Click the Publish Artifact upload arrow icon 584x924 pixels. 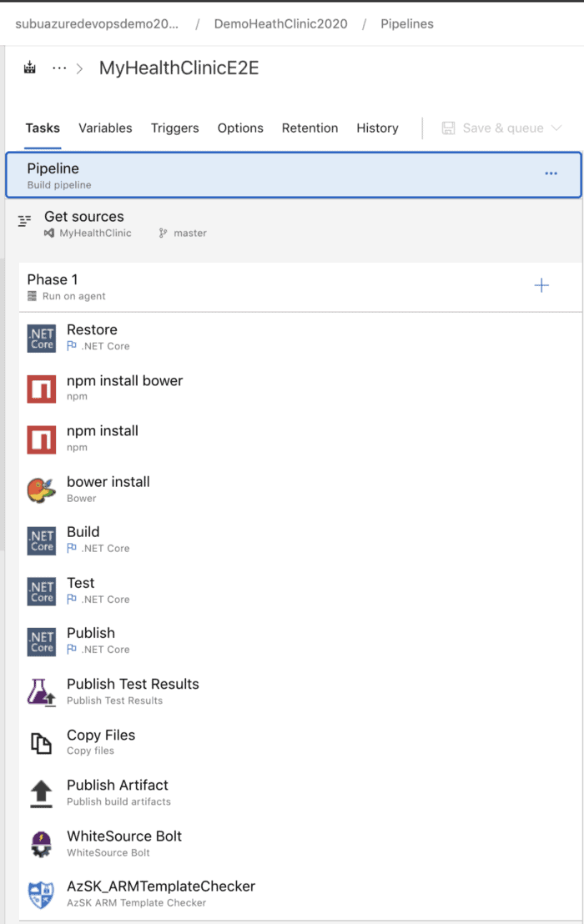point(41,794)
